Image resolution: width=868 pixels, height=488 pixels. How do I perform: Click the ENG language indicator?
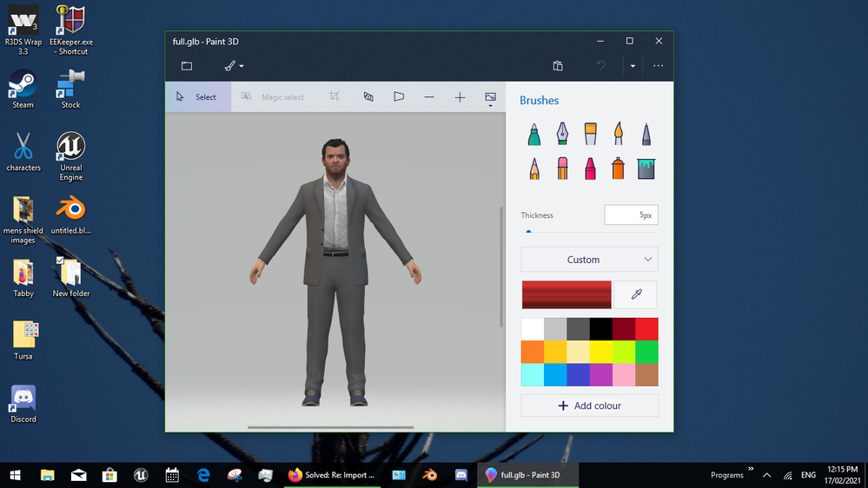[x=808, y=475]
